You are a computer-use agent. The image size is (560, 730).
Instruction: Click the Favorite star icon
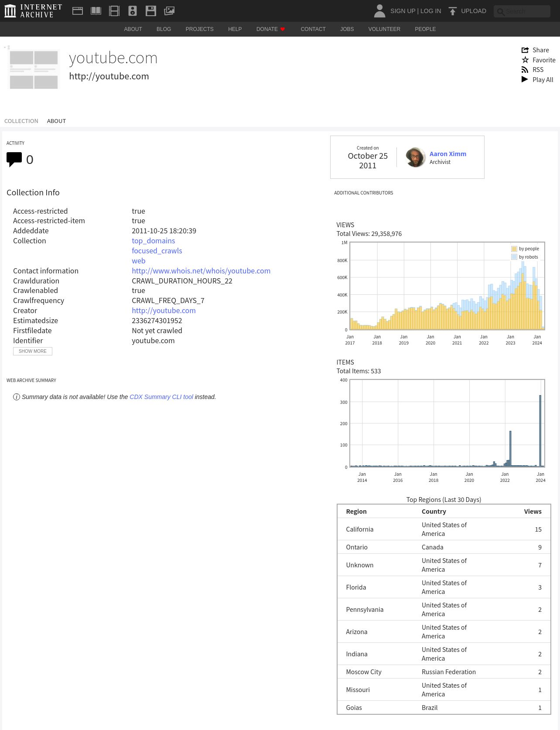click(525, 60)
